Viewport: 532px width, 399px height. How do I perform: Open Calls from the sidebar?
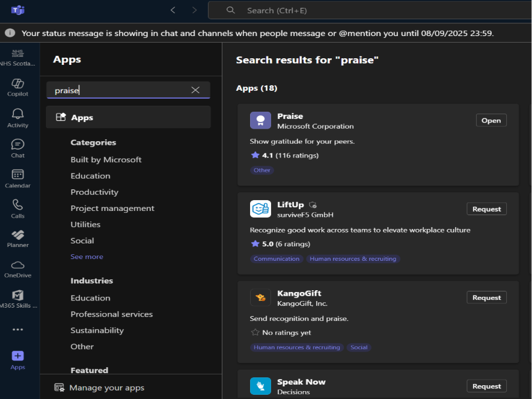tap(17, 209)
